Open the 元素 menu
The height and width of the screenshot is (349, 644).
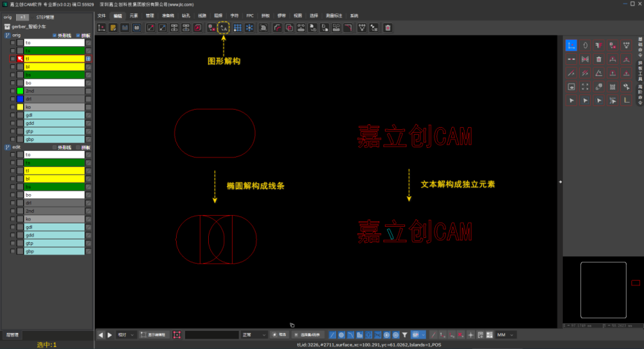tap(134, 15)
